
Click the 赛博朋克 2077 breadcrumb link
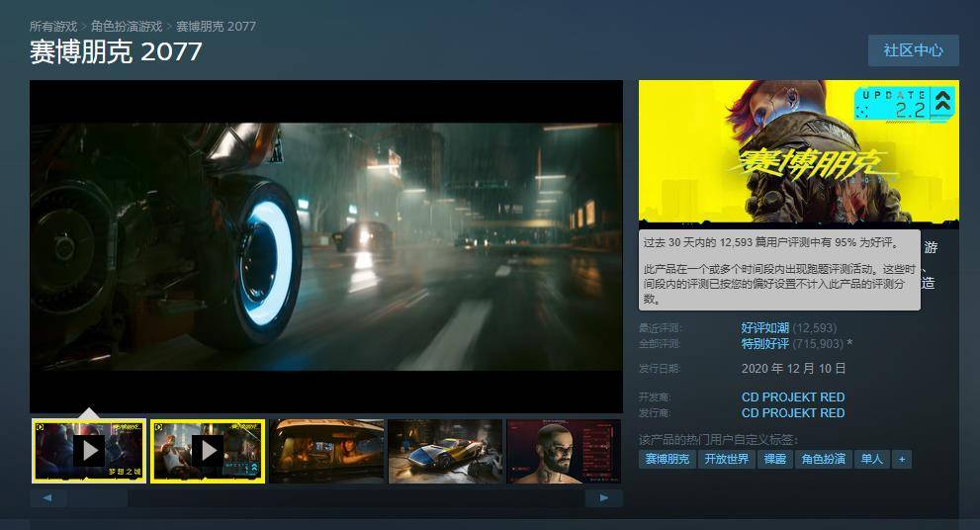(x=216, y=27)
